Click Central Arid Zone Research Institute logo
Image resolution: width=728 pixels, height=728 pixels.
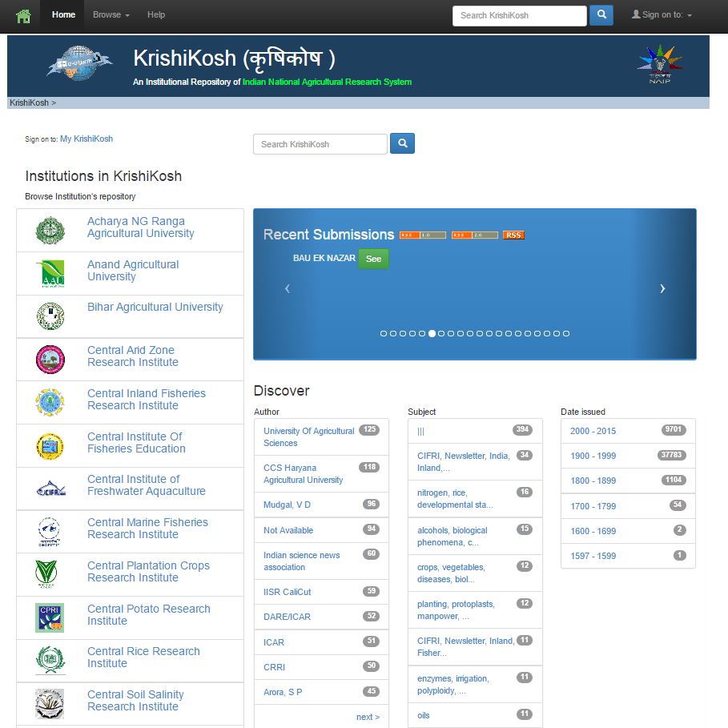pos(50,360)
